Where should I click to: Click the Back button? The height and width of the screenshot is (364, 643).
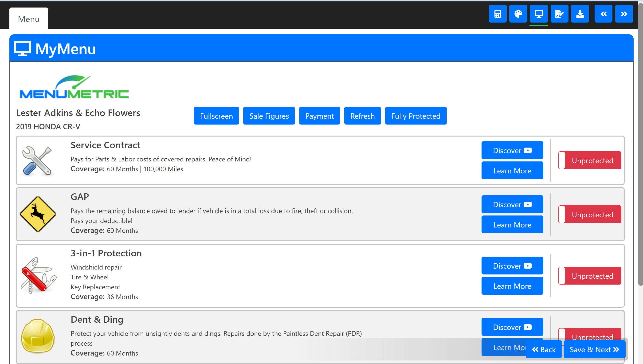click(544, 349)
